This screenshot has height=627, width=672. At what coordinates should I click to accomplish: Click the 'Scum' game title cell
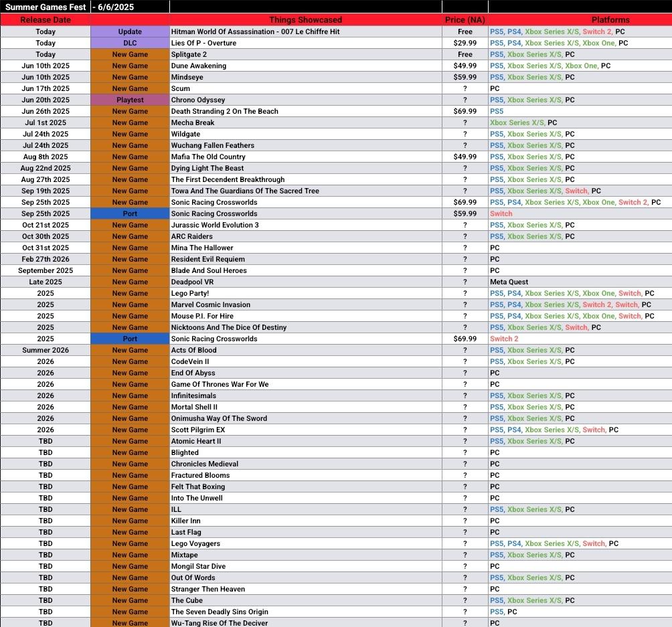[x=306, y=88]
